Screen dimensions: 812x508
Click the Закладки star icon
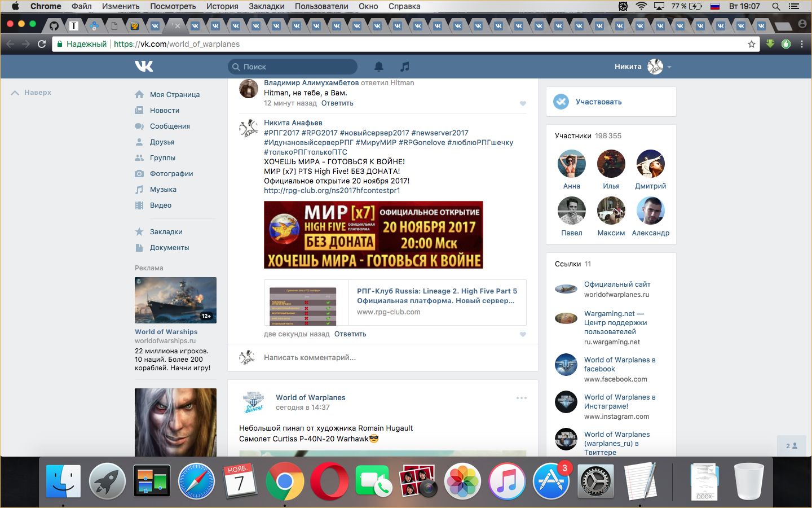pos(139,231)
